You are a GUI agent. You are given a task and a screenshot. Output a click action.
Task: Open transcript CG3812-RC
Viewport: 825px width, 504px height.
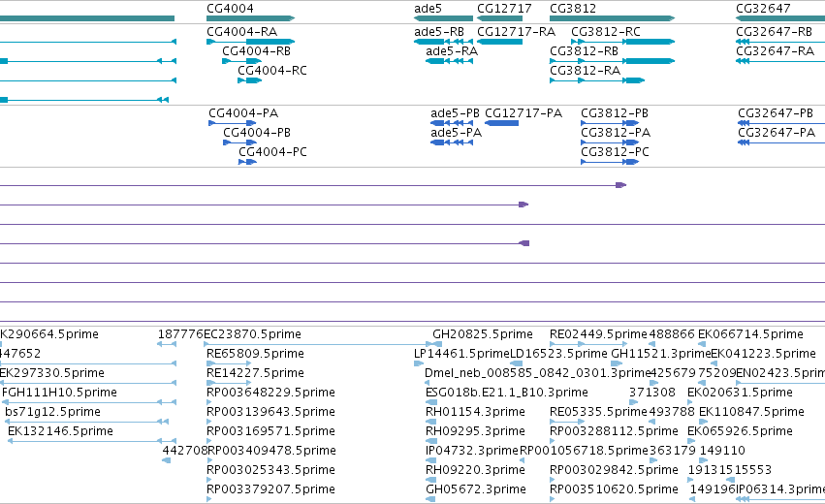click(x=606, y=32)
